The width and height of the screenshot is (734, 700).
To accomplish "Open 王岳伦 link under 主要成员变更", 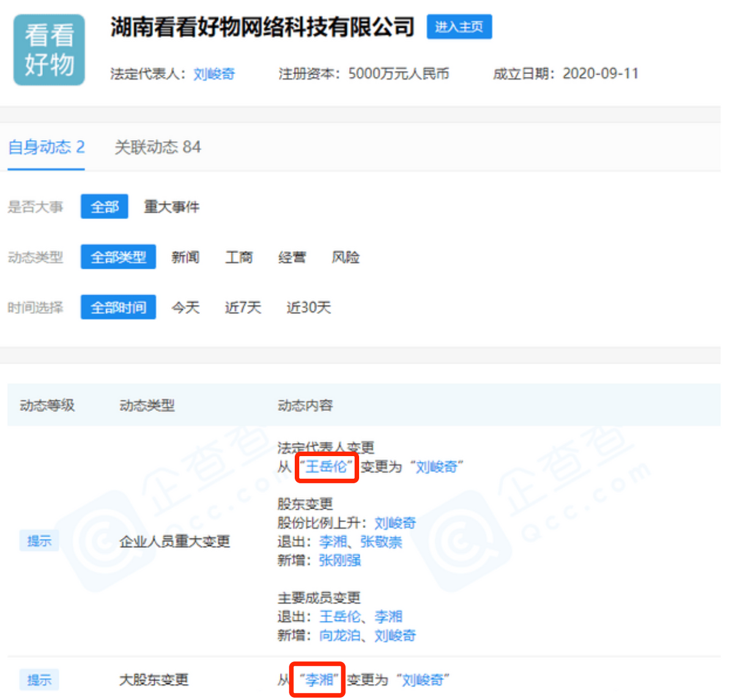I will [x=340, y=617].
